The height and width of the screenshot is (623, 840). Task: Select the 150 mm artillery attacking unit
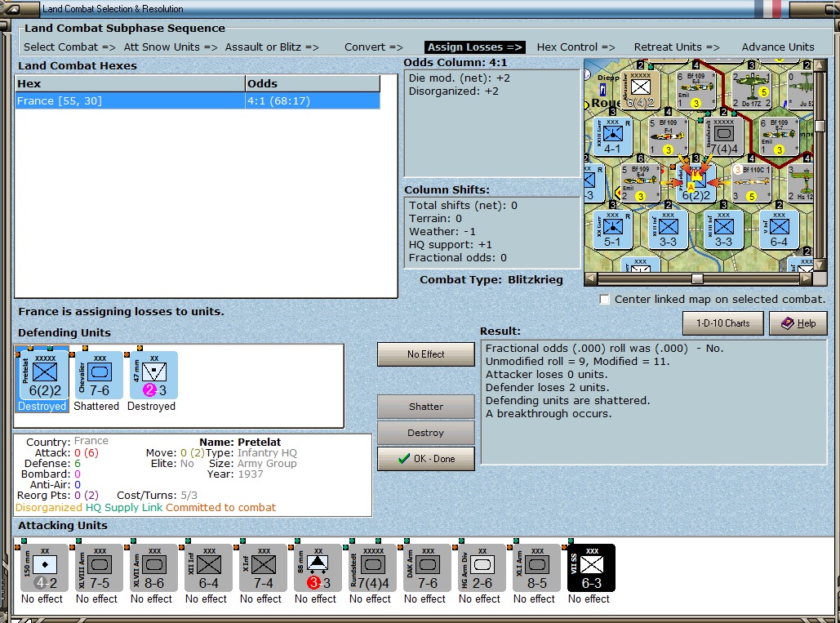(44, 568)
